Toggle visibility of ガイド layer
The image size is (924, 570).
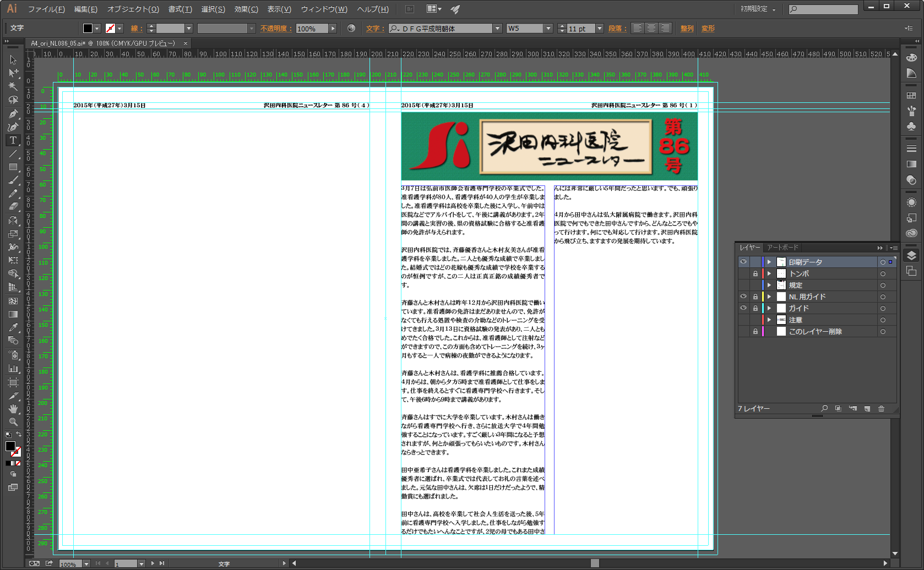743,308
